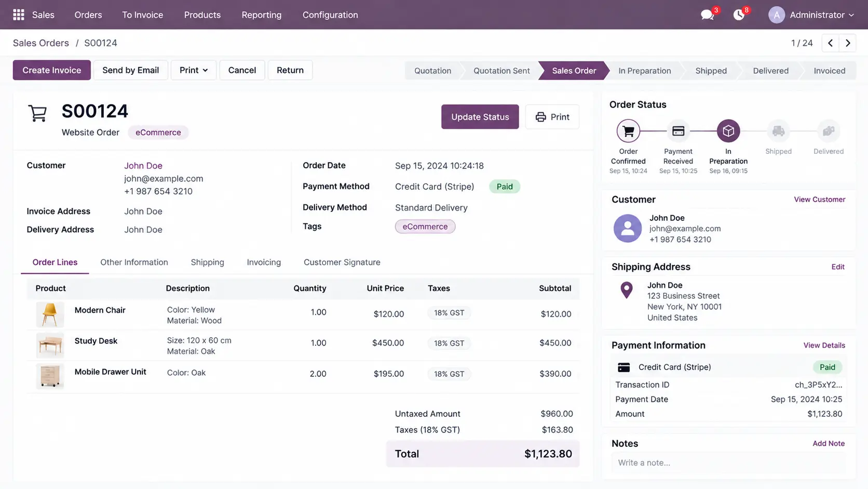Select the Quotation Sent stage
The width and height of the screenshot is (868, 489).
click(501, 71)
